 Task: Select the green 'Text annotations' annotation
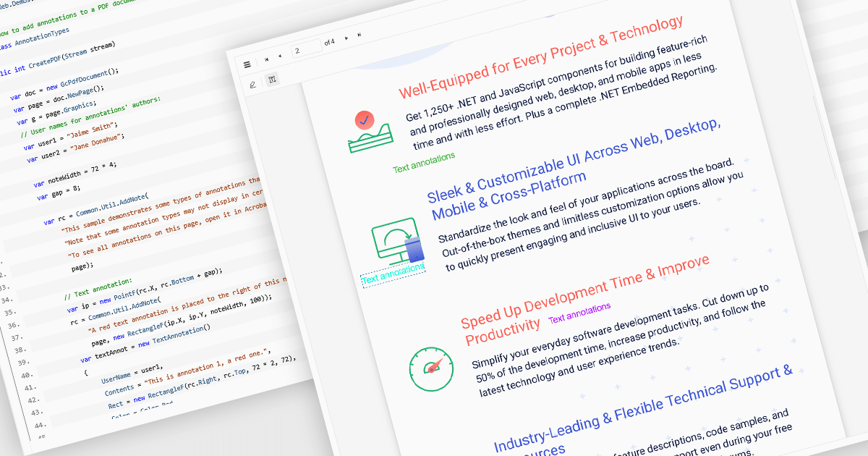(424, 162)
